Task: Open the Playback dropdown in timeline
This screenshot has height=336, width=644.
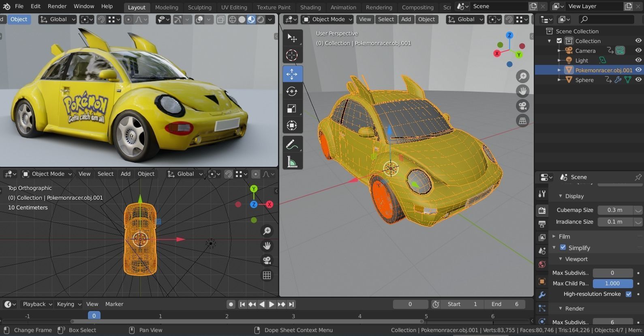Action: tap(37, 304)
